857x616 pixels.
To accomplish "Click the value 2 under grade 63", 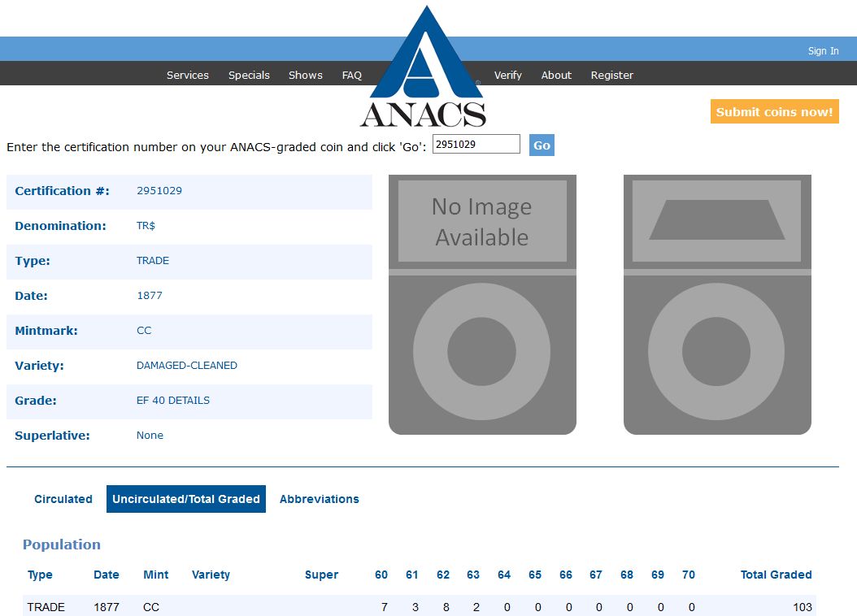I will [476, 607].
